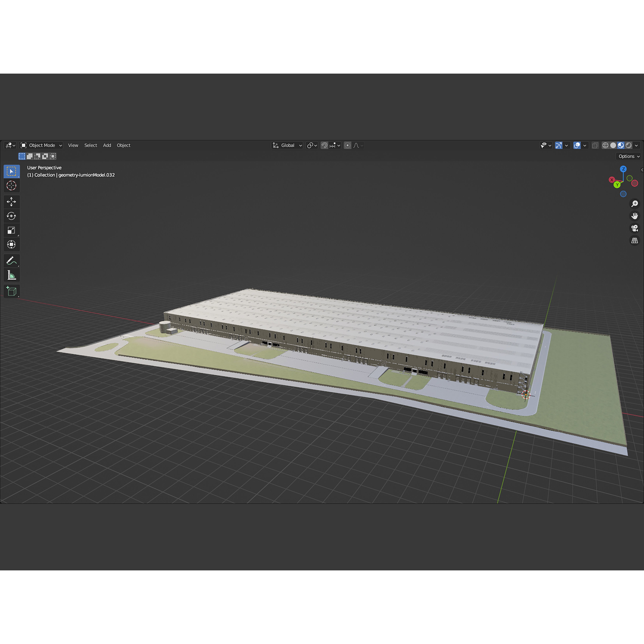Open Global transform orientation dropdown

pos(287,145)
